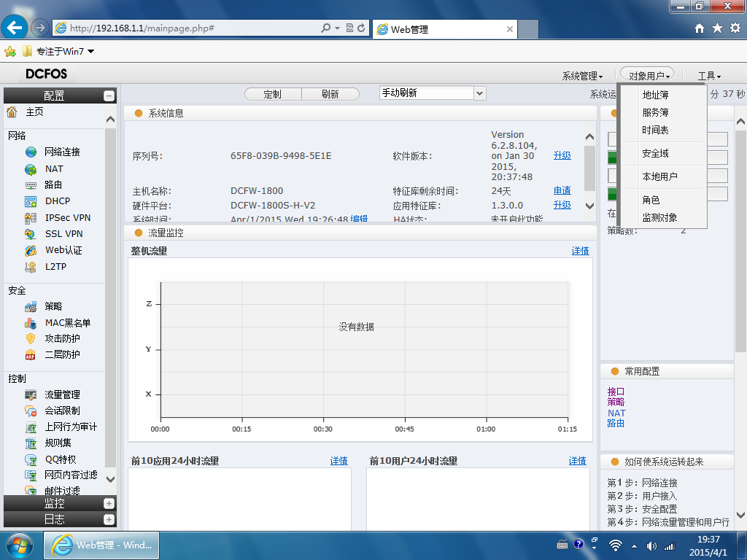Click the 会话限制 icon
747x560 pixels.
click(x=31, y=411)
